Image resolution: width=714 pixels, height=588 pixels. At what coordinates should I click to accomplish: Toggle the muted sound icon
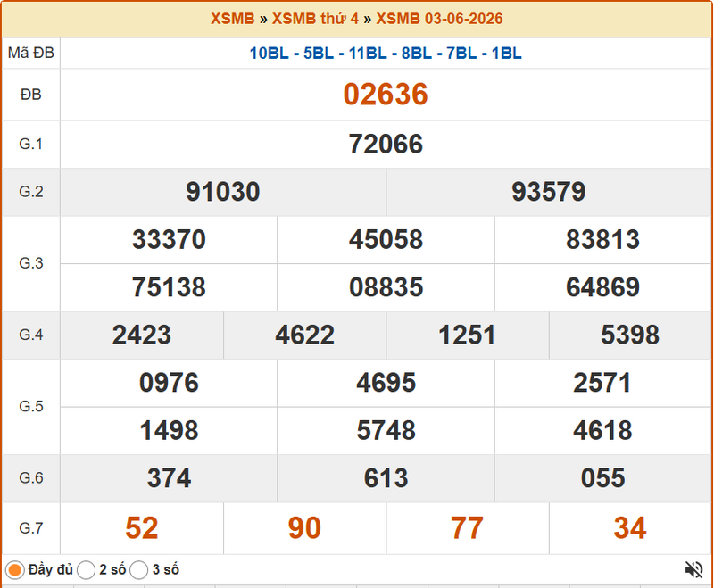click(693, 569)
